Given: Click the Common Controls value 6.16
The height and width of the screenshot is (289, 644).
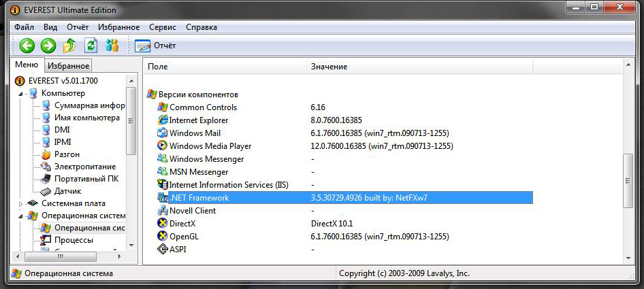Looking at the screenshot, I should 318,107.
